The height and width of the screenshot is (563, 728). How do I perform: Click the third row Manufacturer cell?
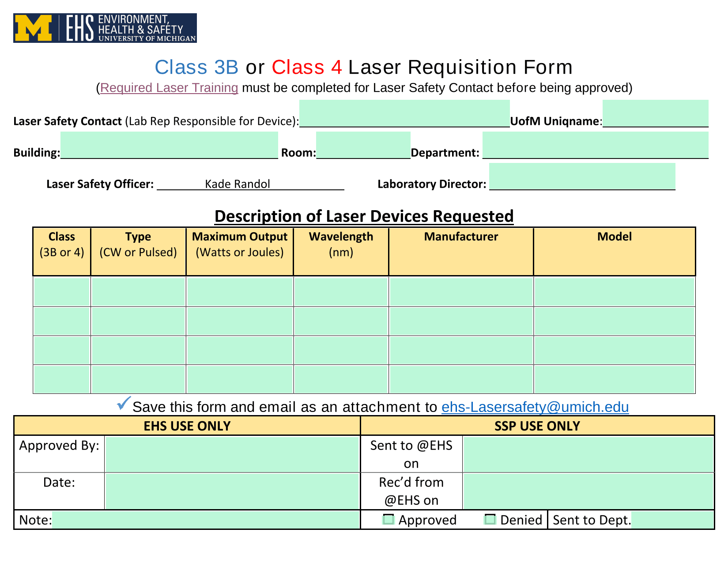[461, 350]
